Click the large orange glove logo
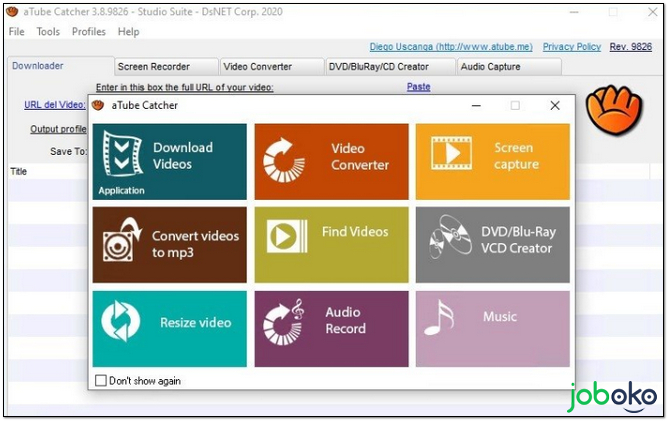The height and width of the screenshot is (421, 668). pos(613,110)
